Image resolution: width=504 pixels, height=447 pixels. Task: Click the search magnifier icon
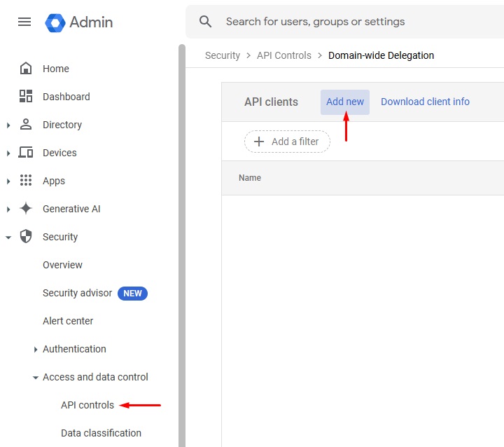pyautogui.click(x=205, y=22)
